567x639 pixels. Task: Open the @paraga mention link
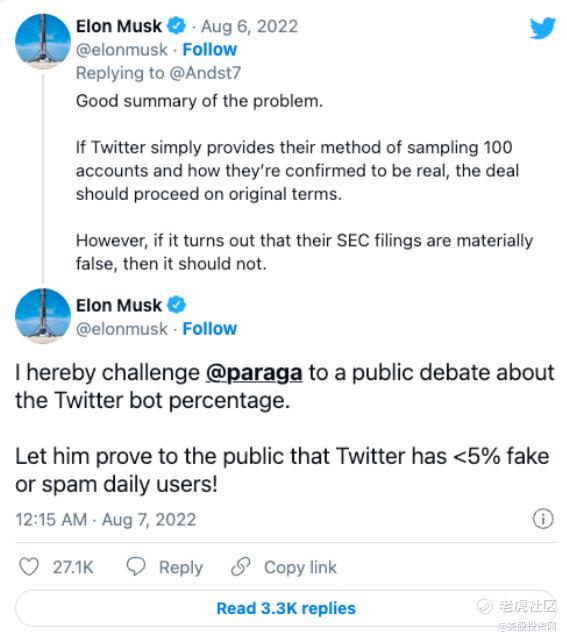254,372
